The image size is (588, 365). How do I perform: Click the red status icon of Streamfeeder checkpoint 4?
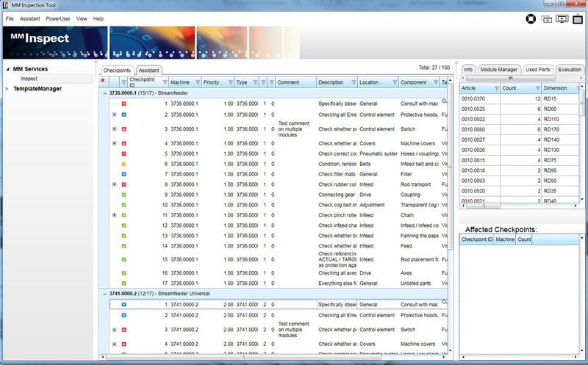pyautogui.click(x=124, y=143)
